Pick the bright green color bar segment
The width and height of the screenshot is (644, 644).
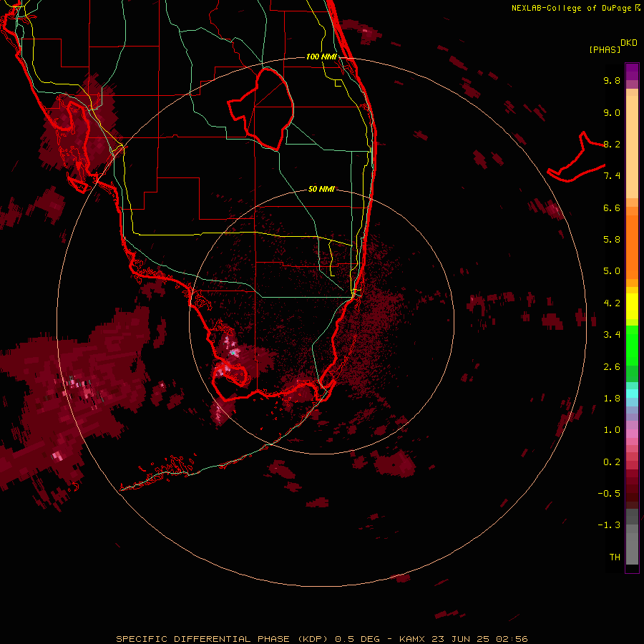[x=632, y=346]
